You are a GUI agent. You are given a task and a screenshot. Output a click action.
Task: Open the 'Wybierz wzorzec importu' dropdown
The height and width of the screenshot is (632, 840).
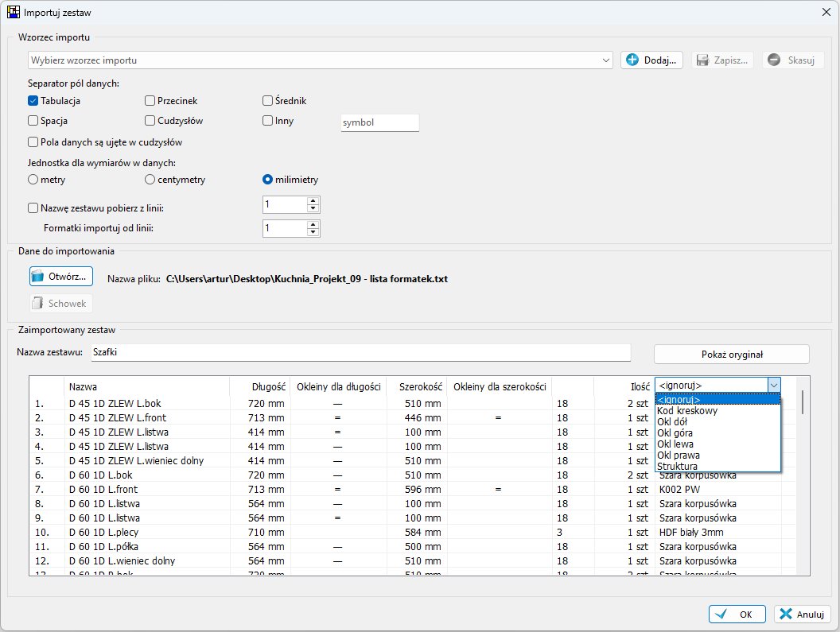pos(605,60)
